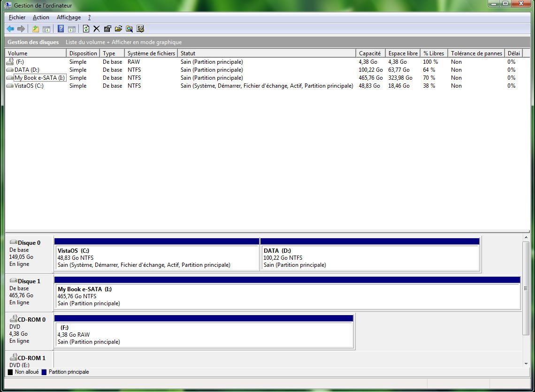
Task: Select the DATA (D:) volume in the list
Action: [27, 70]
